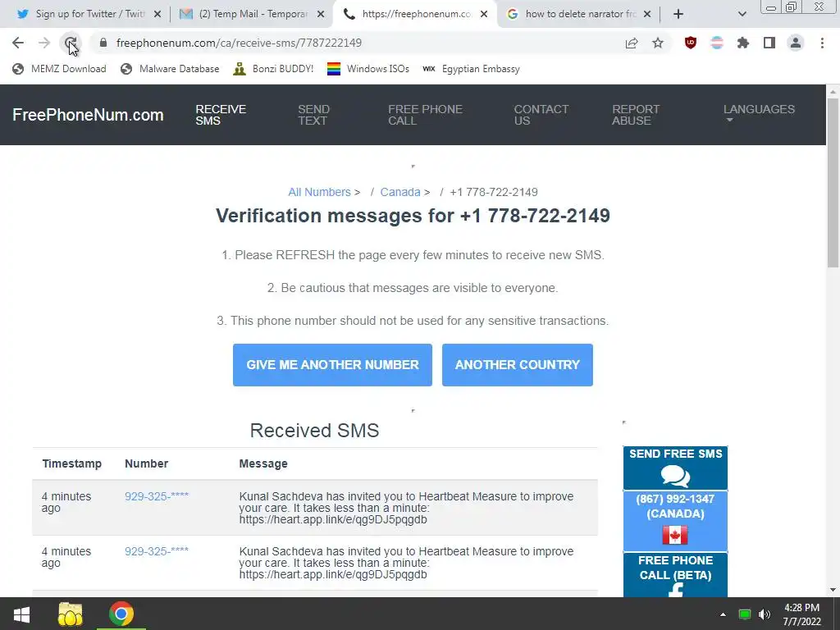
Task: Close the Sign up for Twitter tab
Action: [x=157, y=15]
